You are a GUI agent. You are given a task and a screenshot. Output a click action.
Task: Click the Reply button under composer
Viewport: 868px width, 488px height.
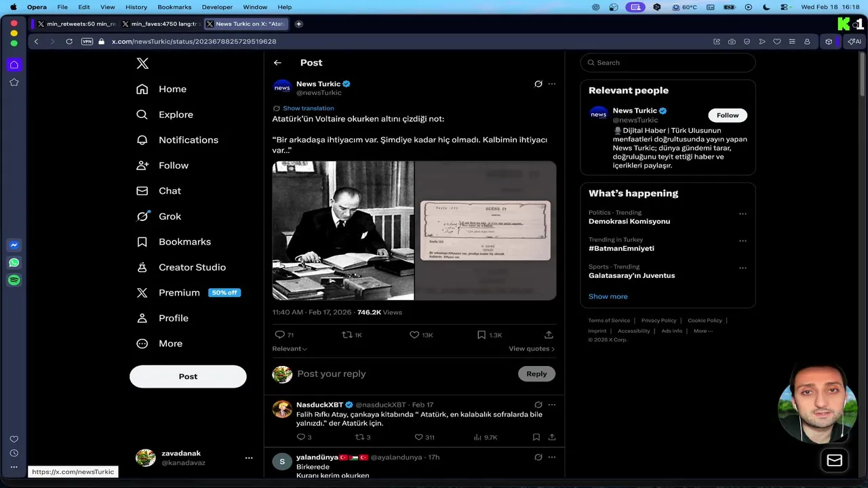click(x=536, y=373)
